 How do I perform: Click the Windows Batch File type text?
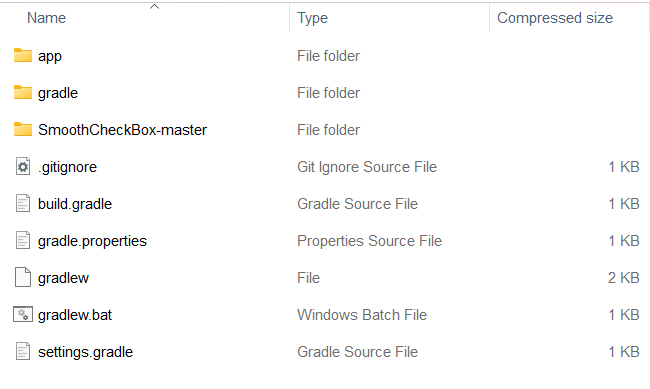tap(362, 315)
